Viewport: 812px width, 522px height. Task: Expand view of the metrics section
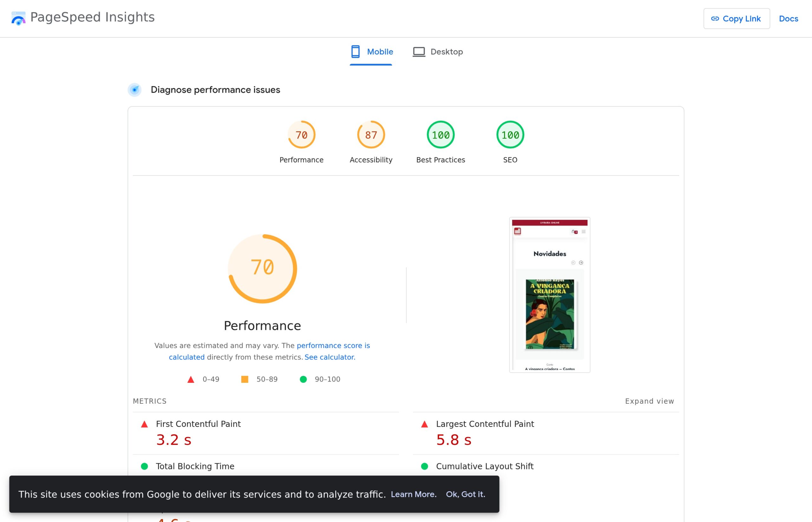coord(649,401)
